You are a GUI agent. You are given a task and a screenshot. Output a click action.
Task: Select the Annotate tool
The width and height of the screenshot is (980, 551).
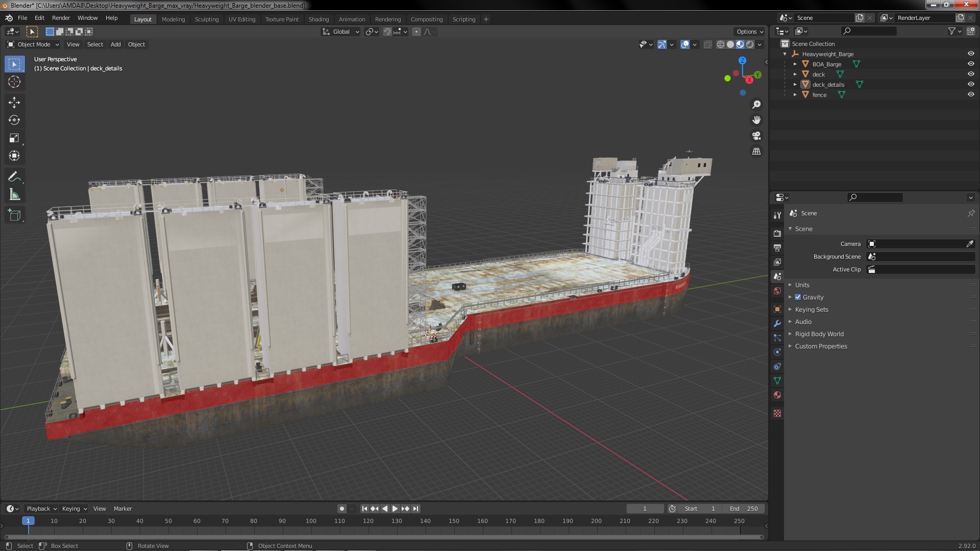(14, 177)
